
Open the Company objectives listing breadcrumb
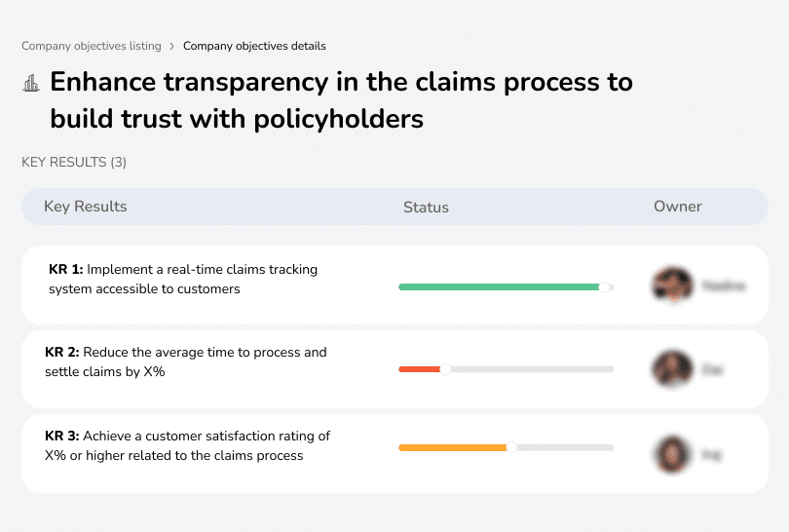pos(92,46)
